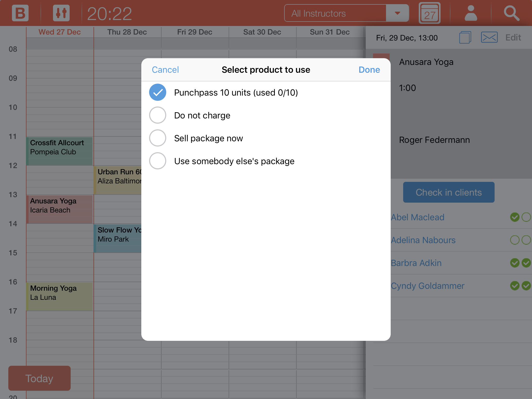Jump to Today in the calendar
The height and width of the screenshot is (399, 532).
click(x=39, y=378)
